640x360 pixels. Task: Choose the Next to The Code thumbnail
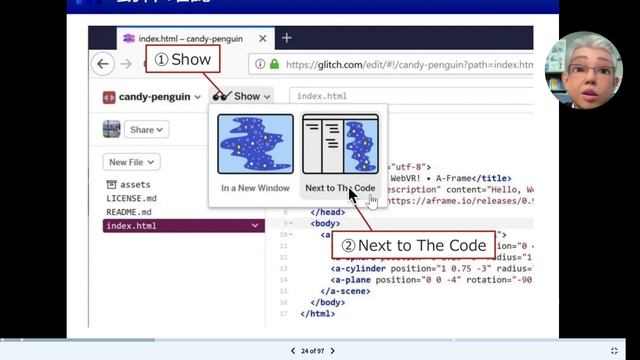[x=340, y=144]
